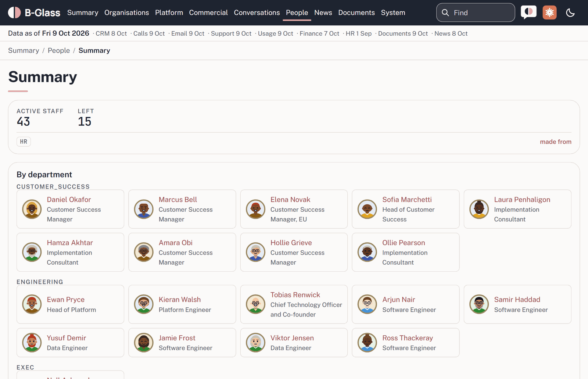This screenshot has width=588, height=379.
Task: Select the People menu item
Action: [297, 12]
